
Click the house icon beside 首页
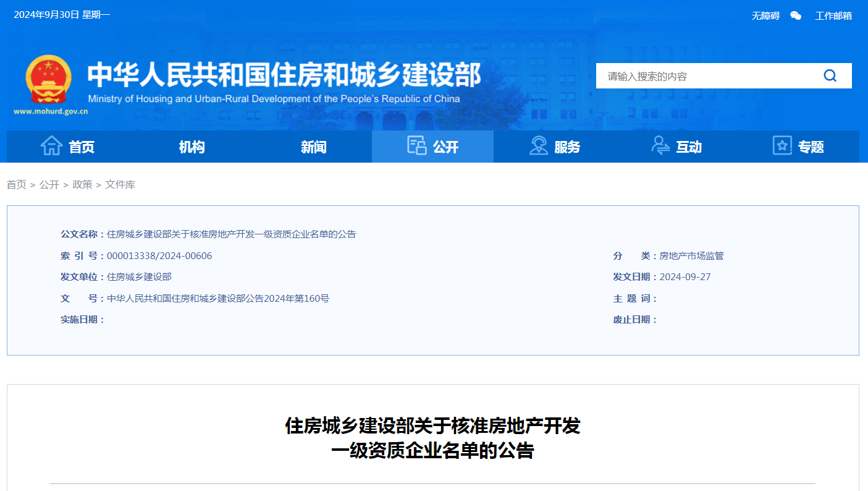tap(51, 146)
